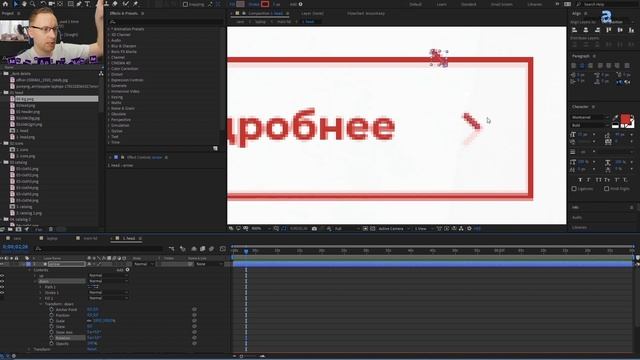
Task: Click the Fill label in the toolbar
Action: [x=232, y=4]
